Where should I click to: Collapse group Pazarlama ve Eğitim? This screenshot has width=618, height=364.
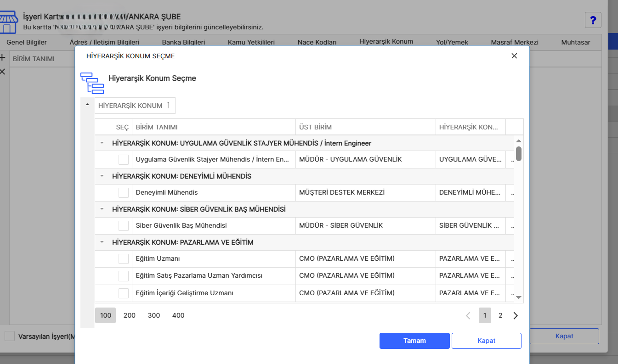(102, 242)
